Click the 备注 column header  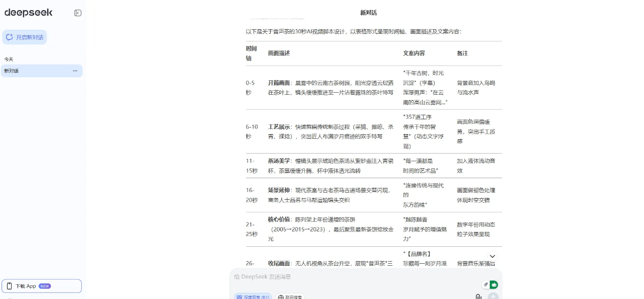pyautogui.click(x=462, y=53)
